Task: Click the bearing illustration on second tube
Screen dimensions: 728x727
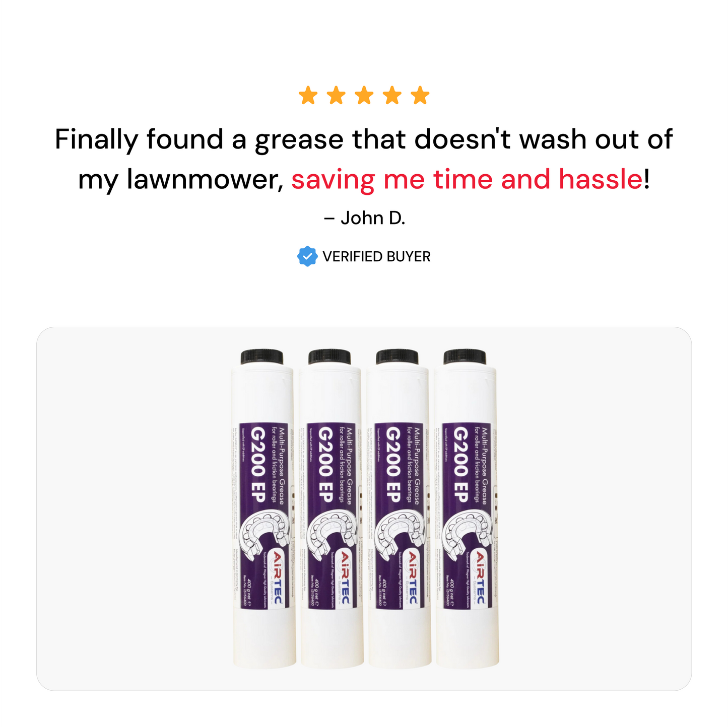Action: tap(332, 535)
